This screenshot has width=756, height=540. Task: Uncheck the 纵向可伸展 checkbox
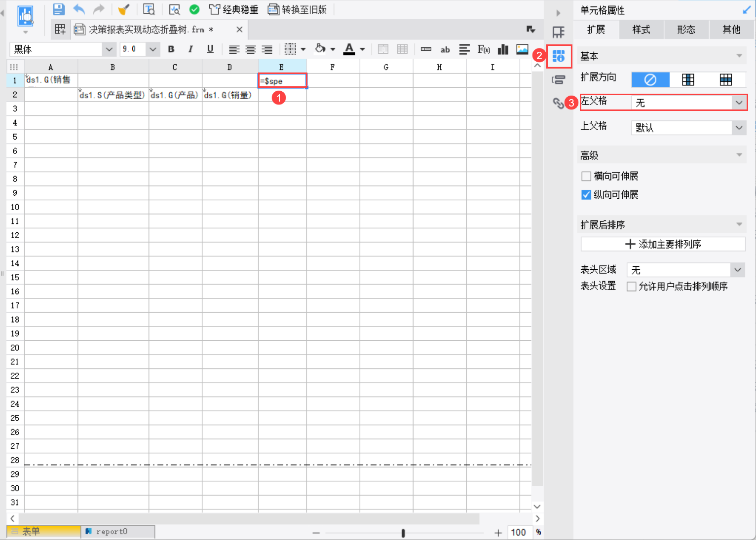point(586,195)
